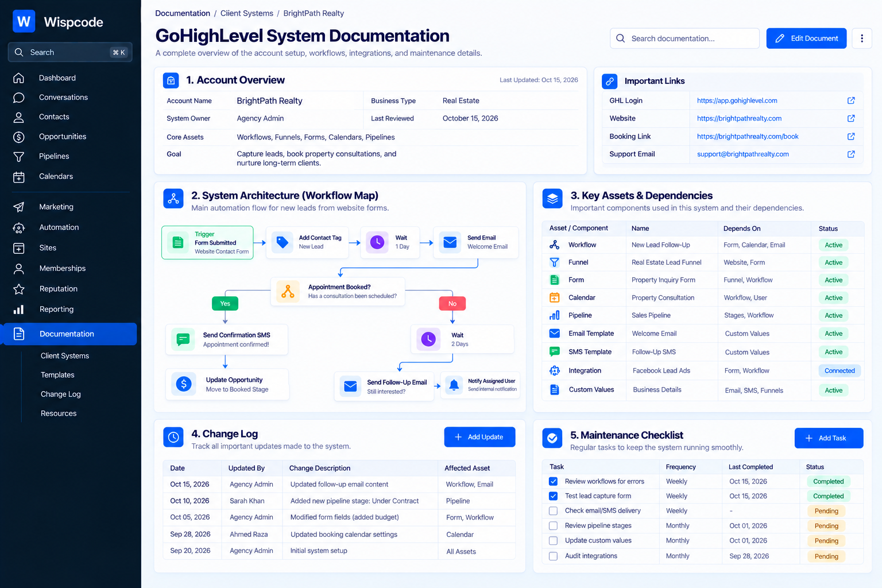Tick the Audit integrations checkbox

point(553,556)
